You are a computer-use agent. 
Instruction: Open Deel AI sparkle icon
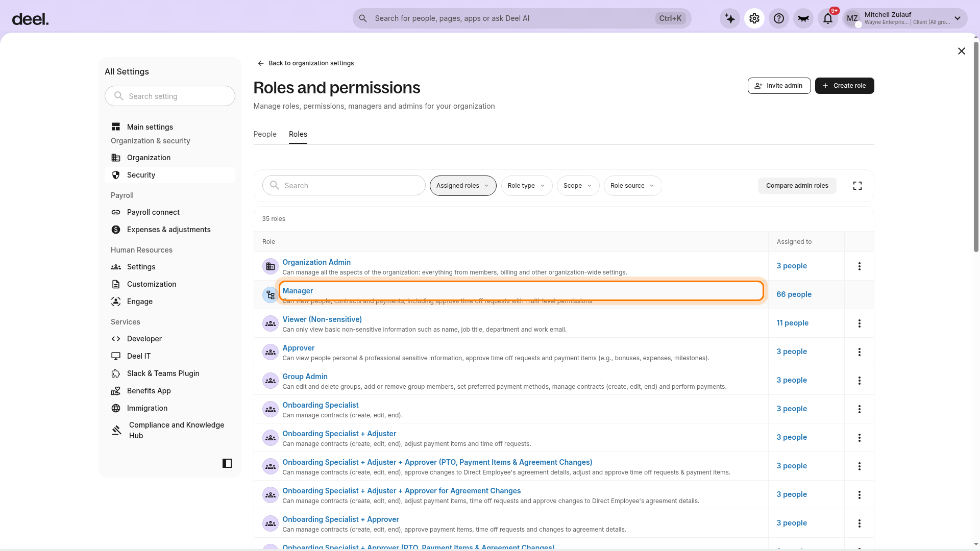(x=730, y=18)
